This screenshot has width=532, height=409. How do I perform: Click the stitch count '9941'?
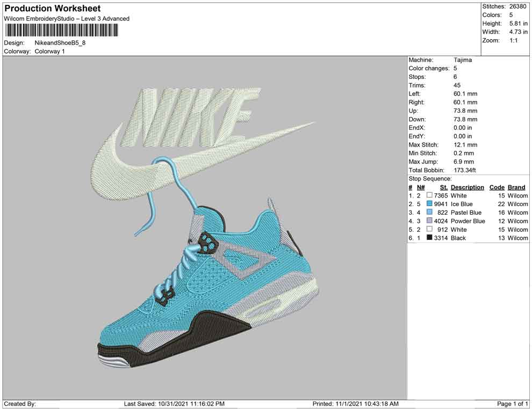coord(441,204)
